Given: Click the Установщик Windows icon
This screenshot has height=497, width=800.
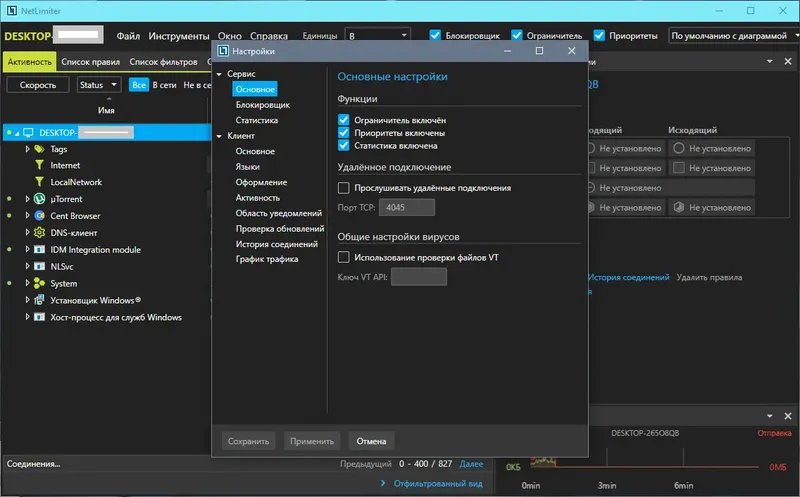Looking at the screenshot, I should (x=39, y=300).
